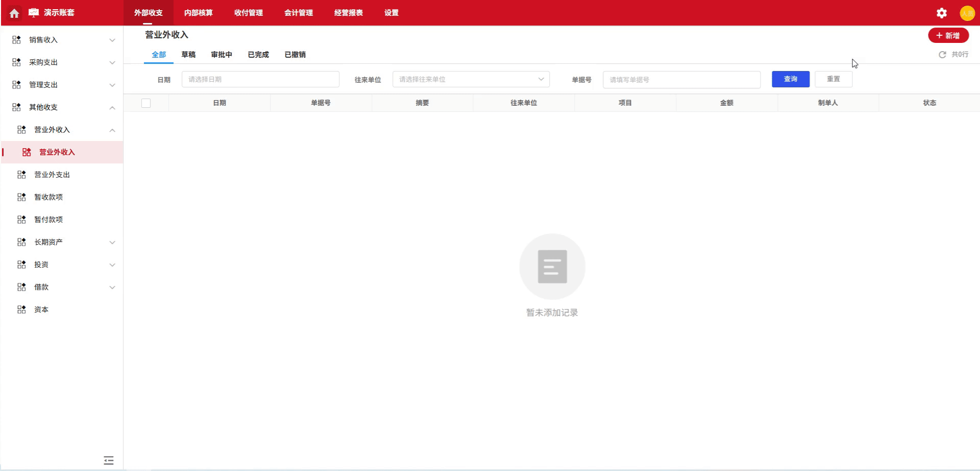
Task: Click the 新增 button to add a record
Action: [948, 35]
